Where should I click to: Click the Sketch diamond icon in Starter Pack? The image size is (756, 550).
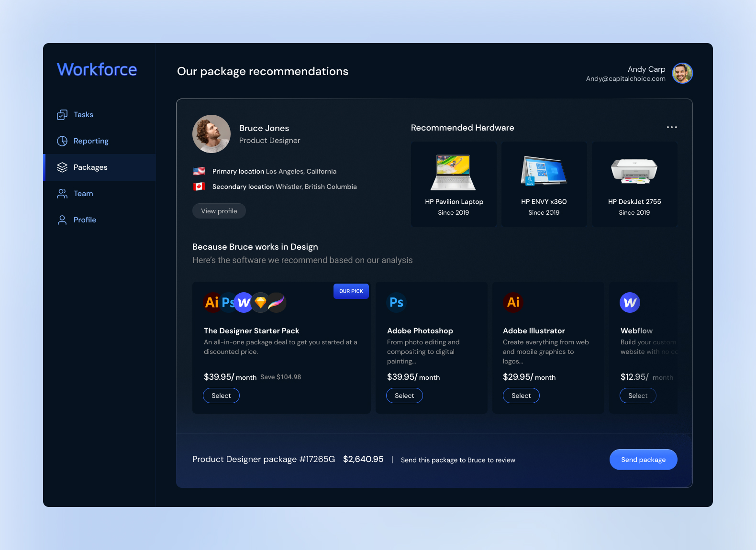[x=261, y=302]
